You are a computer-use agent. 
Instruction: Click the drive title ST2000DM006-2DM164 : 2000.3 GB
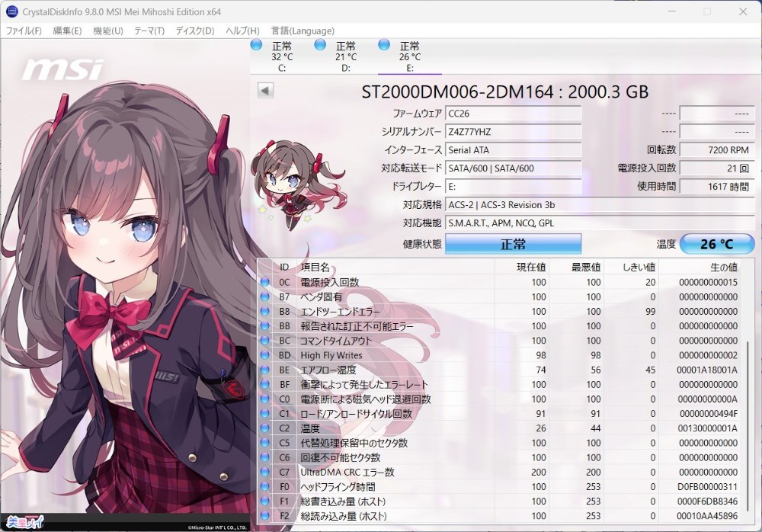tap(505, 91)
